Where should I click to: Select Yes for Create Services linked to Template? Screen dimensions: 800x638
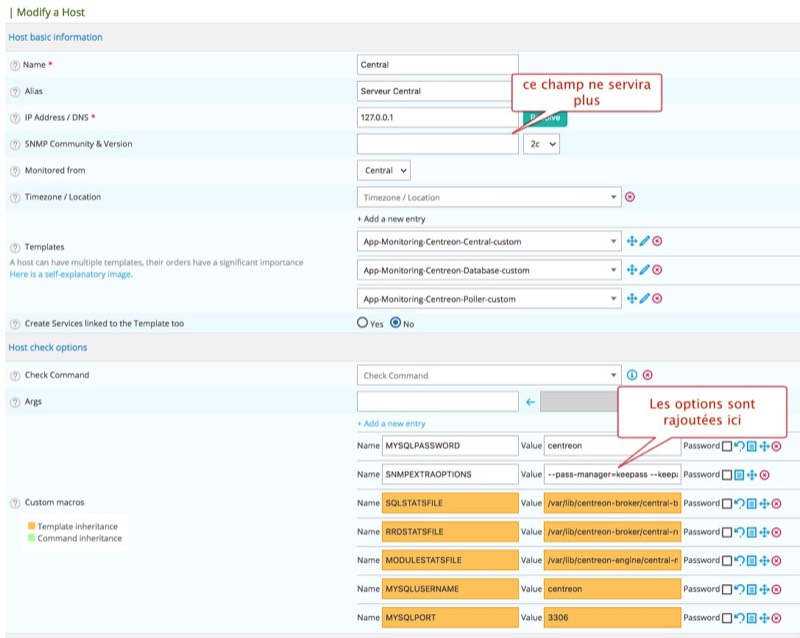[x=363, y=323]
